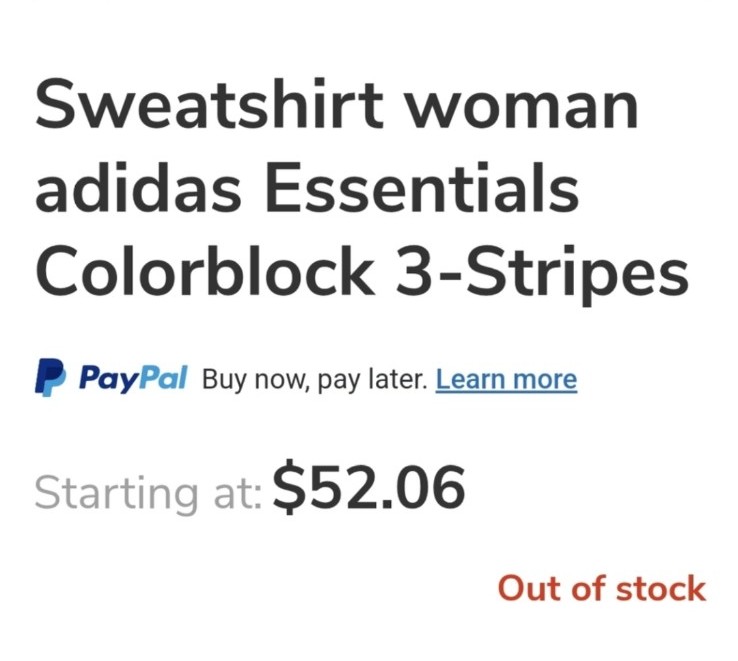
Task: Click the number '3' in '3-Stripes'
Action: [417, 271]
